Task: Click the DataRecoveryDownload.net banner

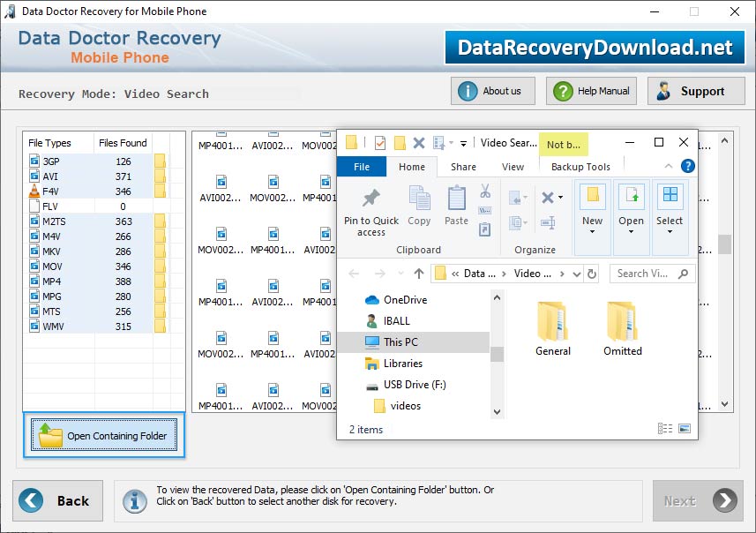Action: tap(595, 48)
